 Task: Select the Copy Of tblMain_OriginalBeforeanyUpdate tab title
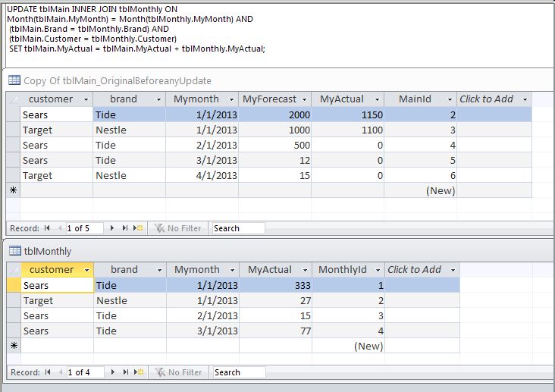(x=118, y=80)
